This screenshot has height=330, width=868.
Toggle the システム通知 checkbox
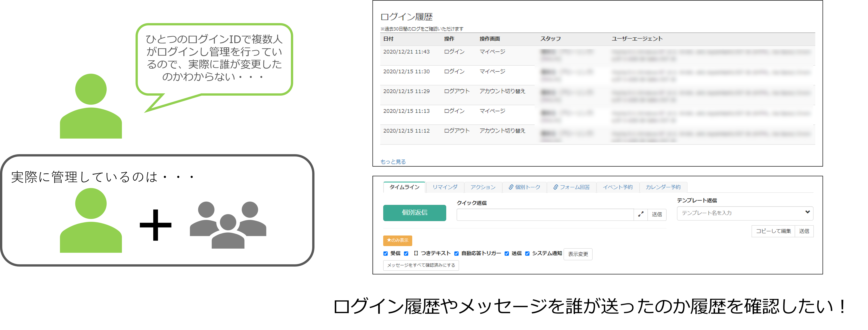[527, 254]
